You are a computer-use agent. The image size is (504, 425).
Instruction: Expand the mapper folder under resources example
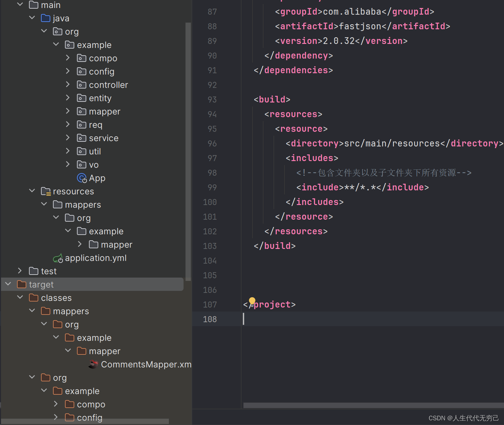point(80,244)
